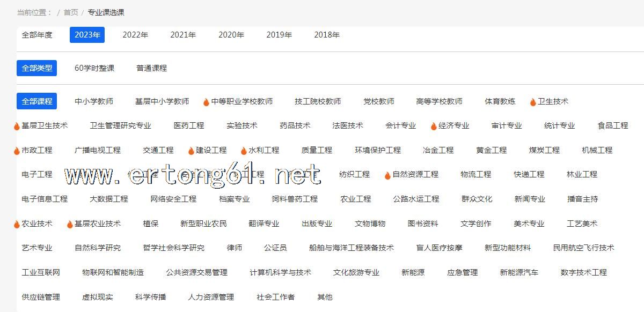Image resolution: width=644 pixels, height=312 pixels.
Task: Click the flame icon beside 卫生技术
Action: [x=533, y=102]
